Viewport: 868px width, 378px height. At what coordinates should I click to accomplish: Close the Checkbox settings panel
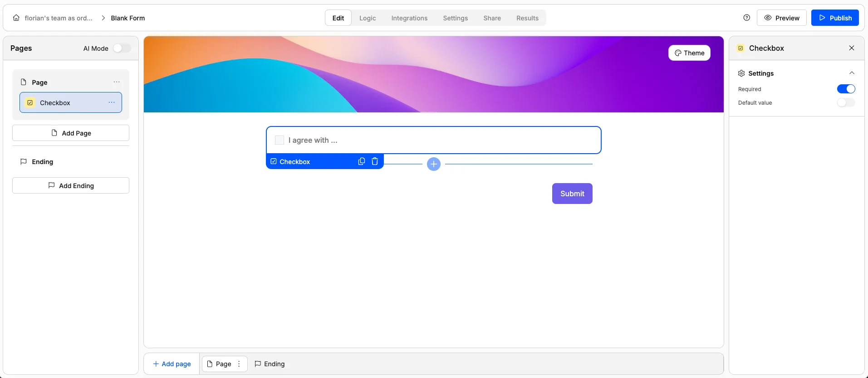tap(852, 48)
